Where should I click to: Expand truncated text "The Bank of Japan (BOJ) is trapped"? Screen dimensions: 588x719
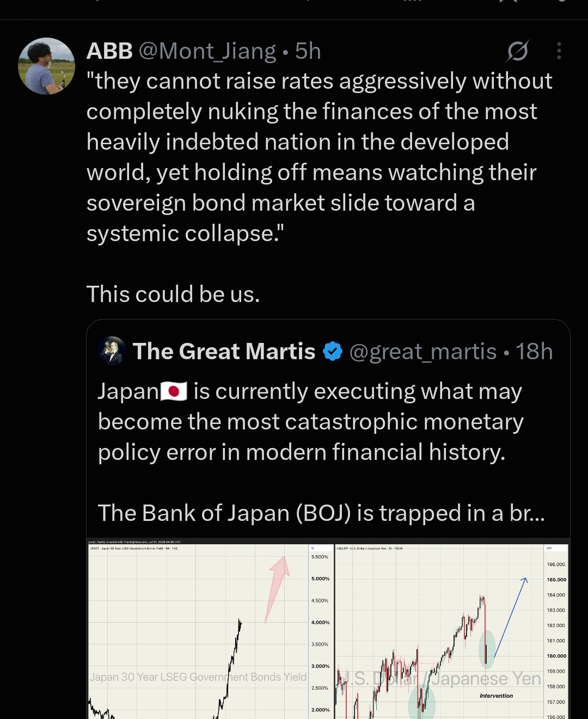321,513
